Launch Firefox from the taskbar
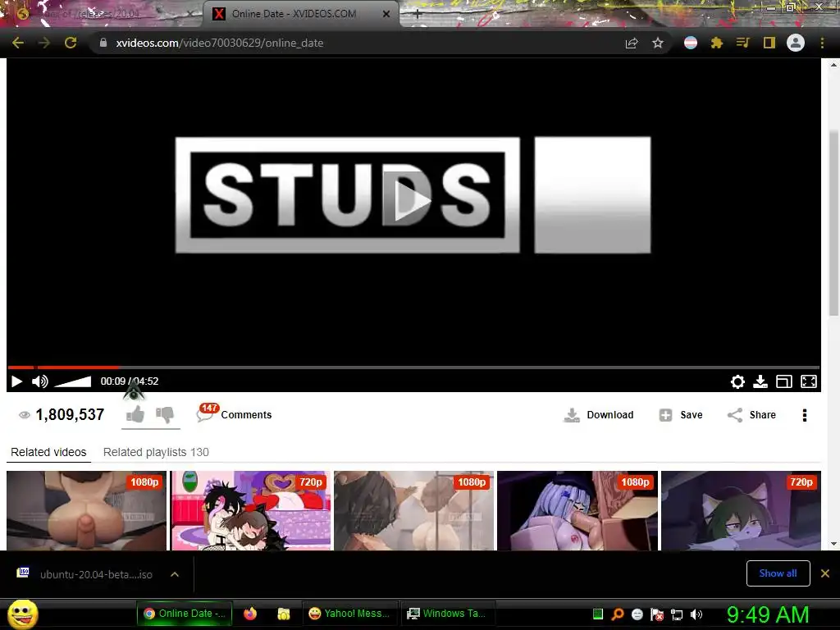Viewport: 840px width, 630px height. point(250,614)
